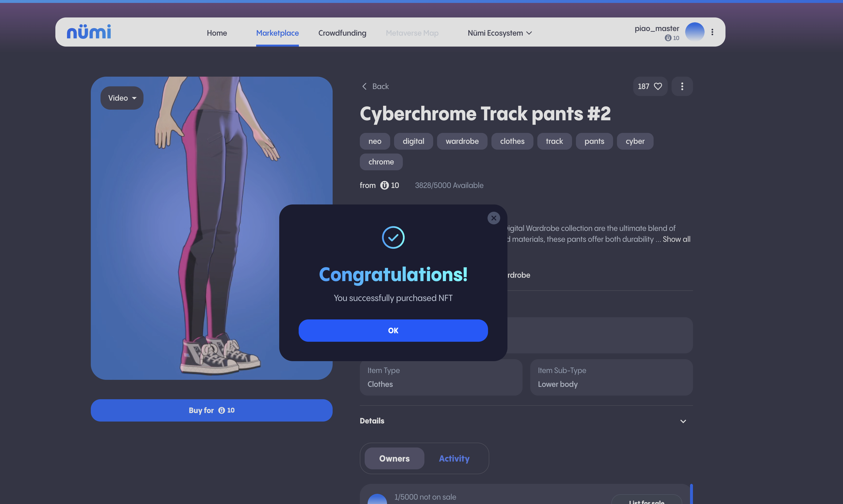Click the success checkmark icon
Image resolution: width=843 pixels, height=504 pixels.
click(393, 237)
